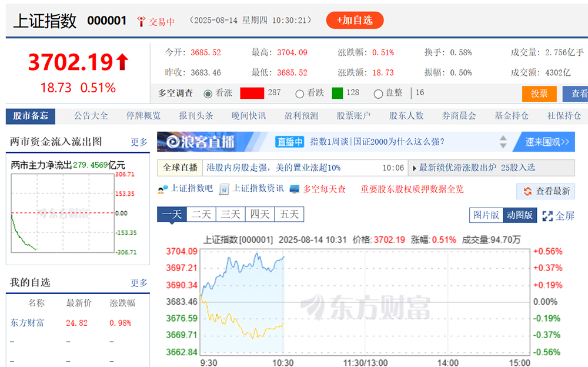This screenshot has width=588, height=367.
Task: Click the 最高 3704.09 value
Action: [292, 52]
